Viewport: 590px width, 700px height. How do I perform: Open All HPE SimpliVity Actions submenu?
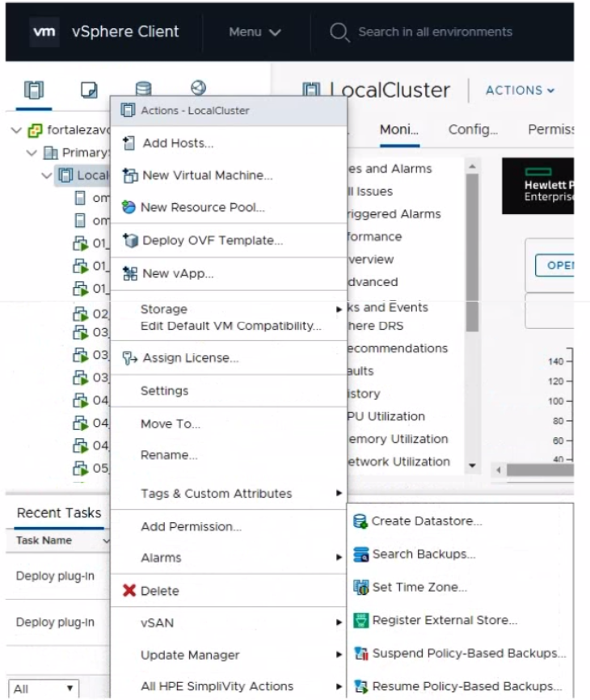pos(228,686)
